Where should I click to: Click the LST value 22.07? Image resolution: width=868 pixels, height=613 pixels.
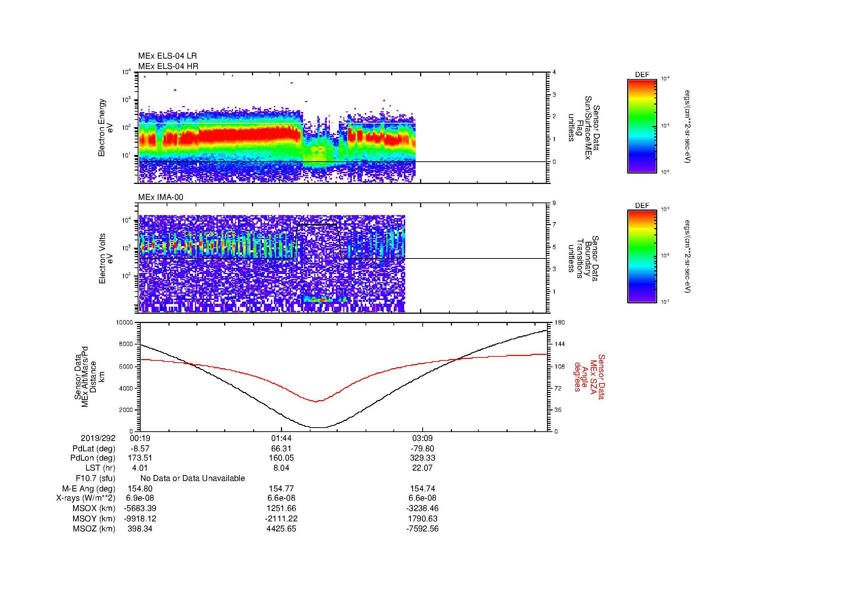click(422, 468)
